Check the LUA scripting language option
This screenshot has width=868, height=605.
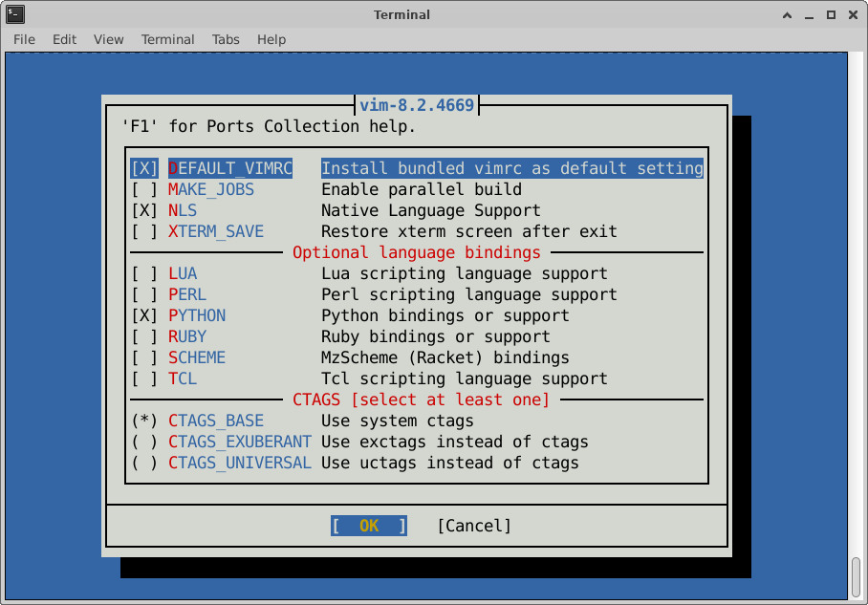click(144, 273)
